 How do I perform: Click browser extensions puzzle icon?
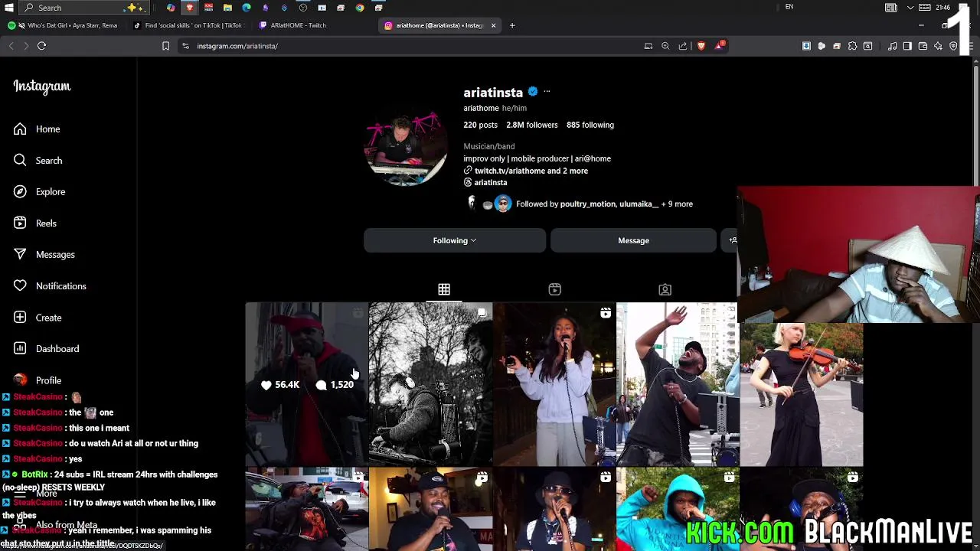pos(852,46)
